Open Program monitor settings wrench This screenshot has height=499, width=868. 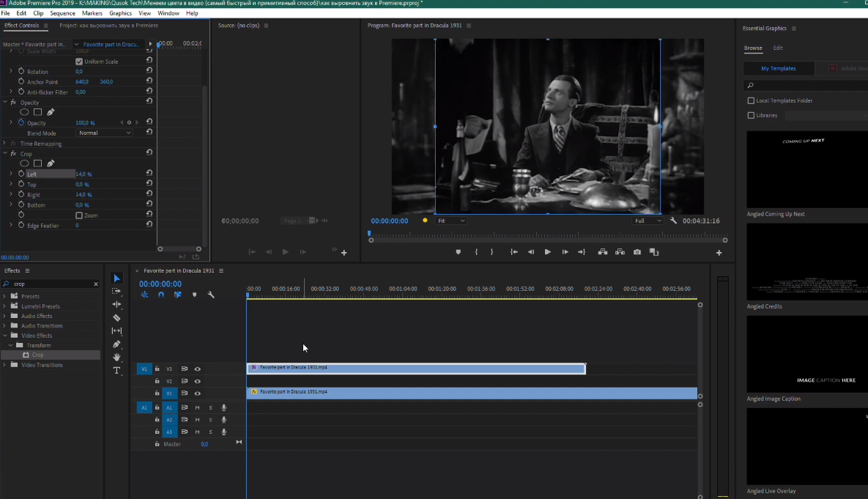(673, 221)
